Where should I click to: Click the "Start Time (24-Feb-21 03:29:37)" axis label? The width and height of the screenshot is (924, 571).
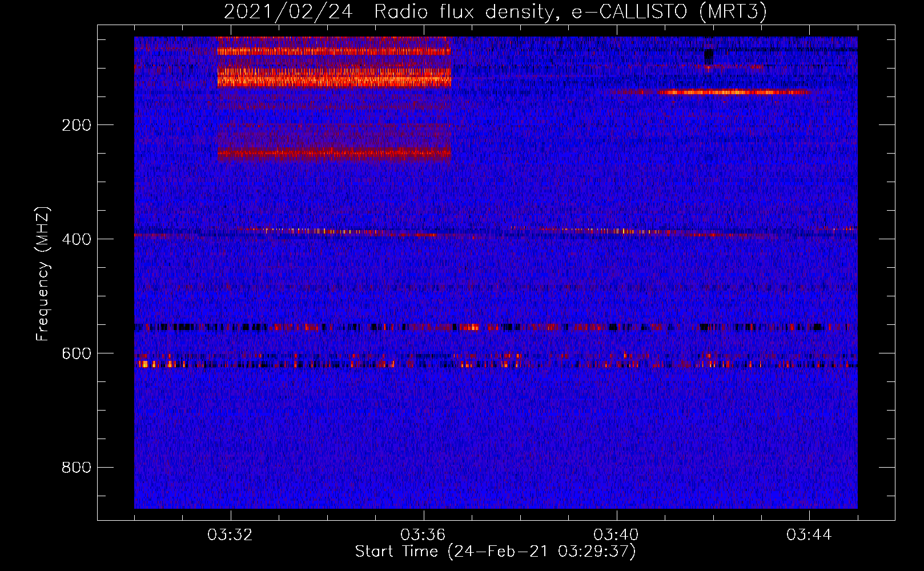495,552
